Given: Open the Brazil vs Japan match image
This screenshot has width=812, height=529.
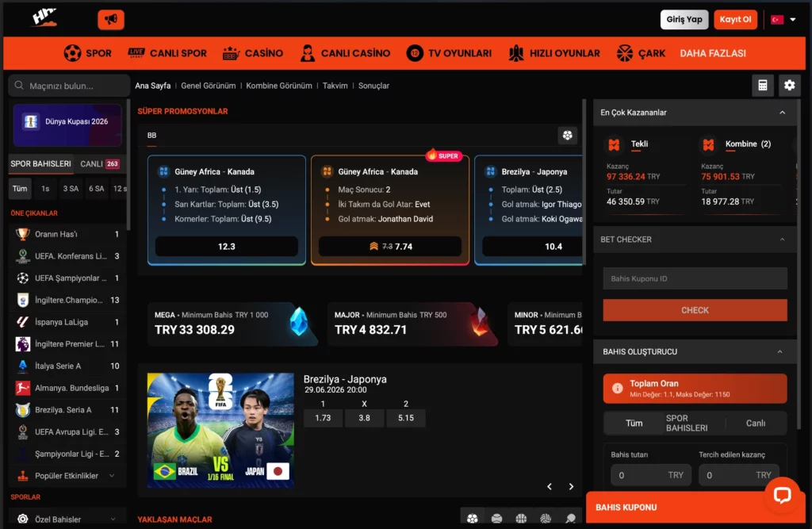Looking at the screenshot, I should coord(220,431).
